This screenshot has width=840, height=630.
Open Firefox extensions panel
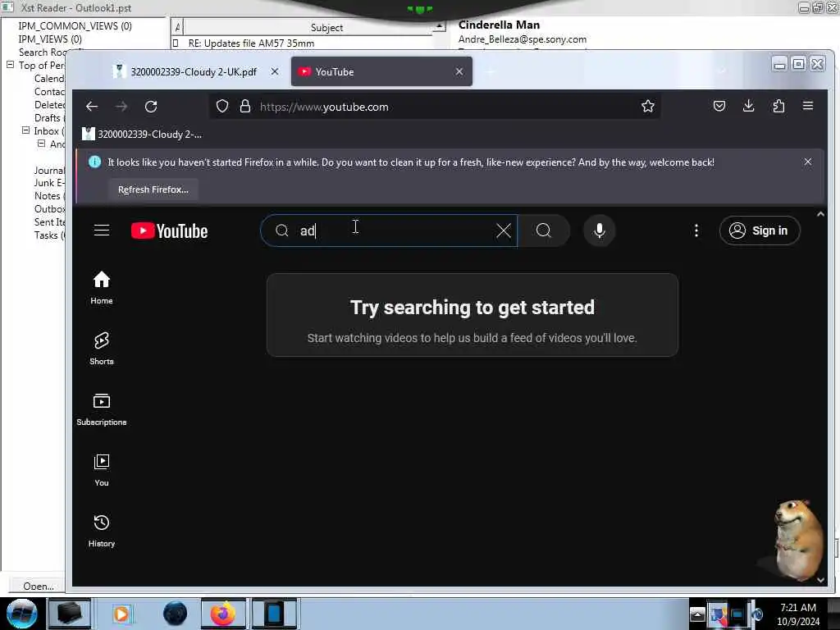778,106
